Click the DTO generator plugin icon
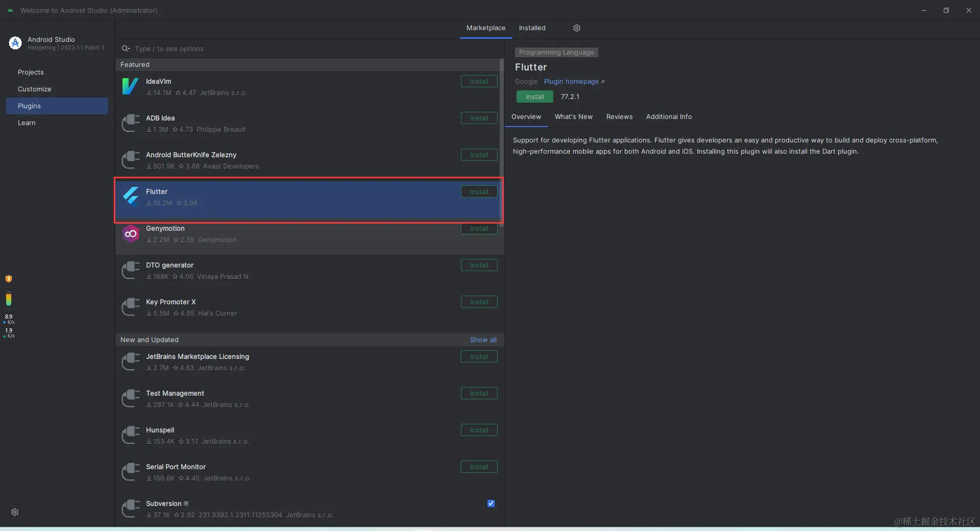 click(x=131, y=271)
